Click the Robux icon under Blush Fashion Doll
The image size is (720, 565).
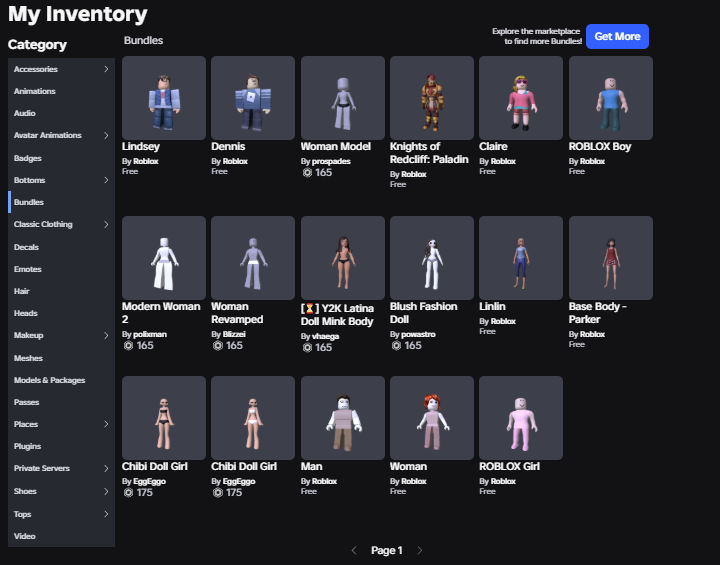396,345
